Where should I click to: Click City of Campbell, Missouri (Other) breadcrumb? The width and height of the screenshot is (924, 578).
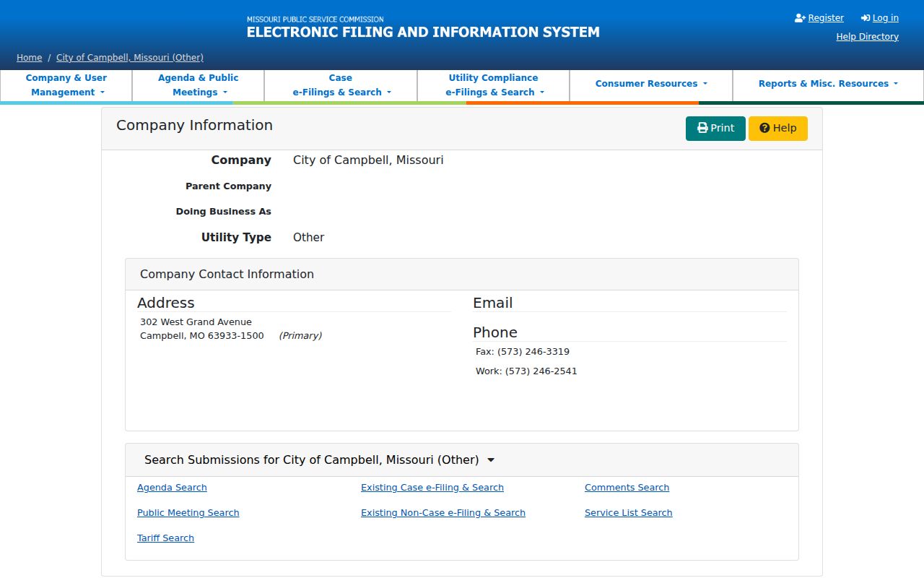[130, 58]
